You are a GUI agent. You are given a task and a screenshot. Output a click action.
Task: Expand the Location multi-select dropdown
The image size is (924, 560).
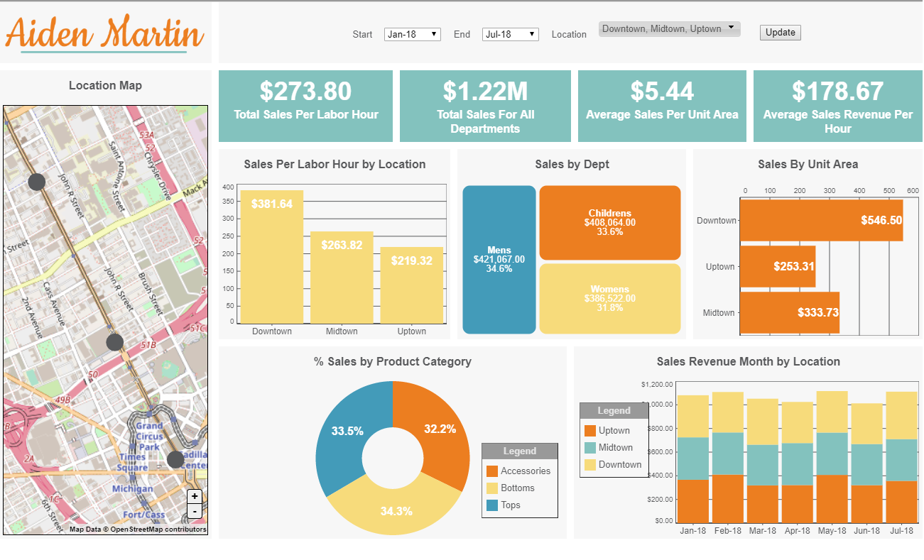tap(669, 29)
